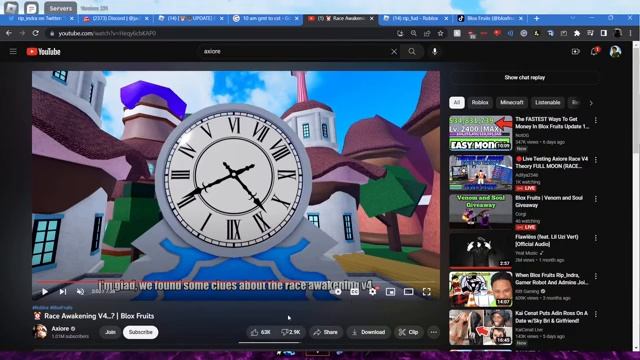The height and width of the screenshot is (360, 640).
Task: Open the hashtags above the video title
Action: (52, 307)
